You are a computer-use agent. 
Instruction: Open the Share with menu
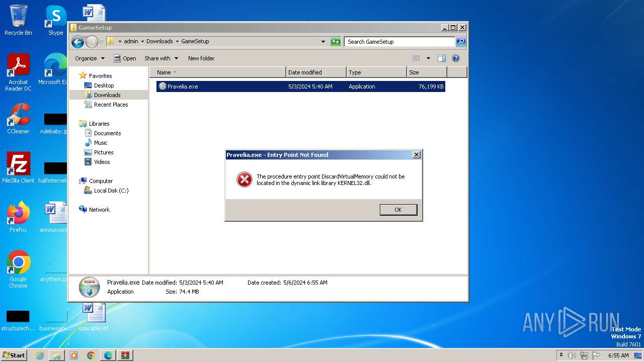click(161, 58)
